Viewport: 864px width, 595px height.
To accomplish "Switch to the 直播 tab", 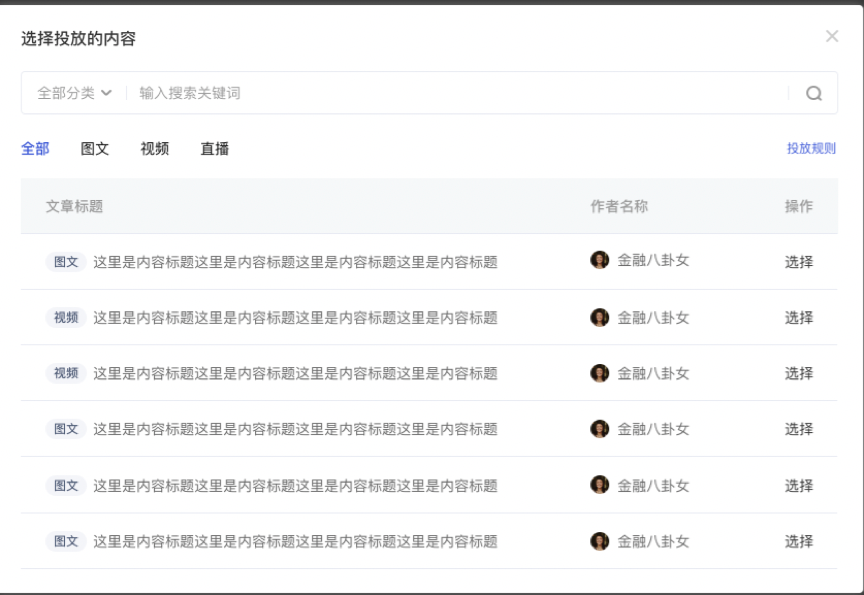I will 214,148.
